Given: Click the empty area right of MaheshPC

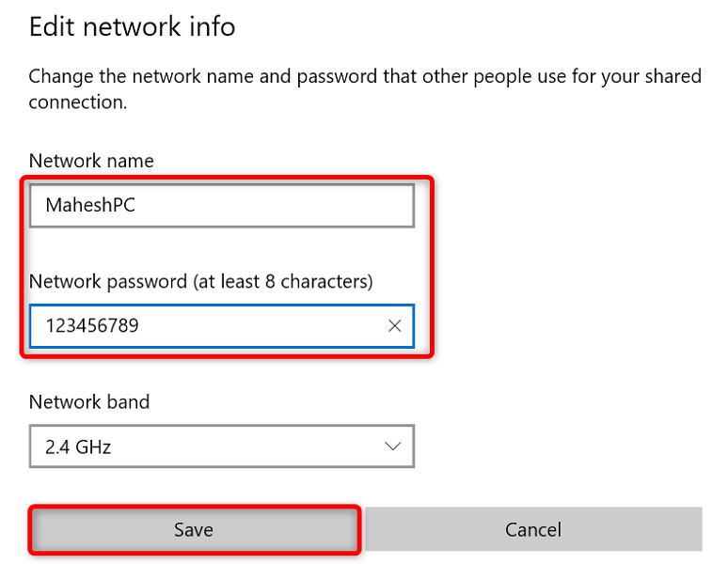Looking at the screenshot, I should tap(282, 205).
